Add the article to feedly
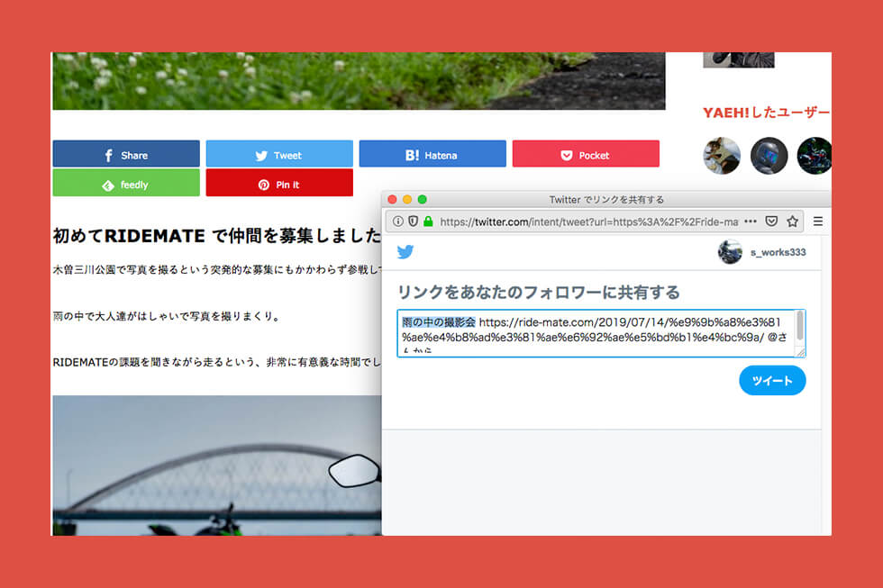The image size is (883, 588). (126, 183)
